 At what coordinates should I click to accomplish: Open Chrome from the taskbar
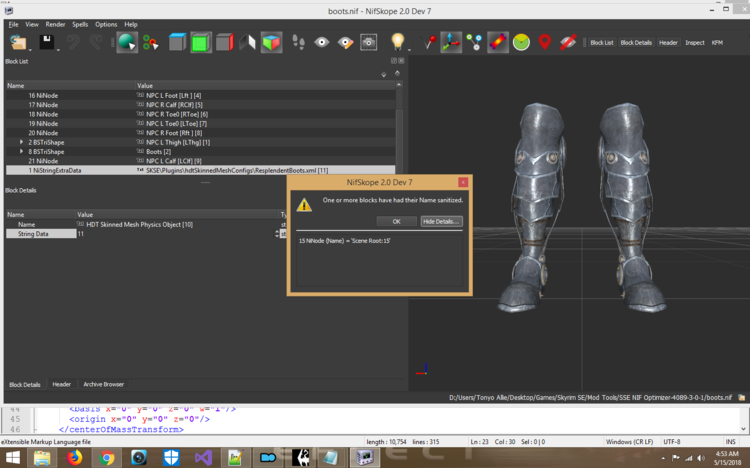click(x=107, y=458)
